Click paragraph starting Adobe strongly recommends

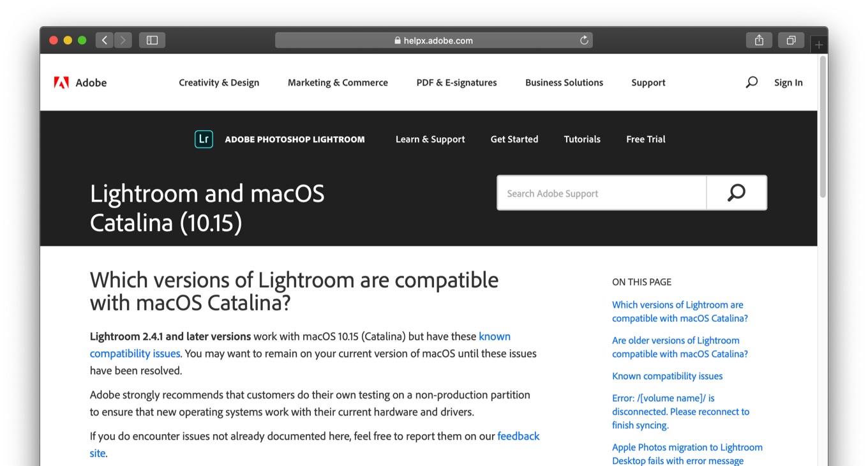[310, 403]
